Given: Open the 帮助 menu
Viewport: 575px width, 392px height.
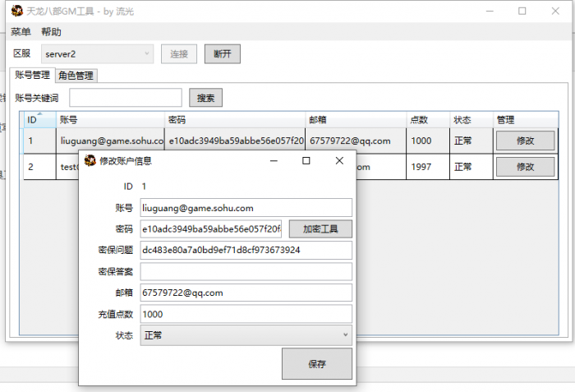Looking at the screenshot, I should (x=51, y=32).
